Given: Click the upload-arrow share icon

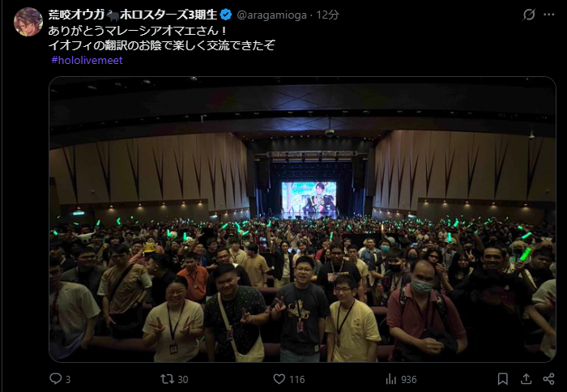Looking at the screenshot, I should point(526,379).
